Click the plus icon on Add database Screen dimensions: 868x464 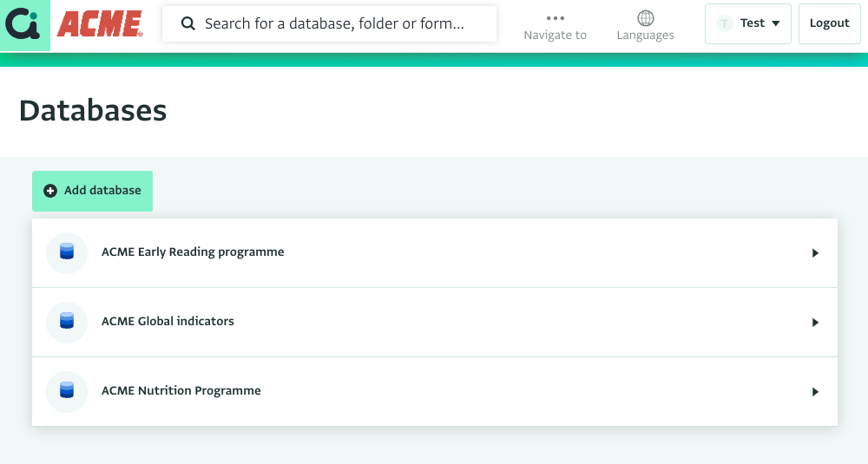tap(50, 191)
